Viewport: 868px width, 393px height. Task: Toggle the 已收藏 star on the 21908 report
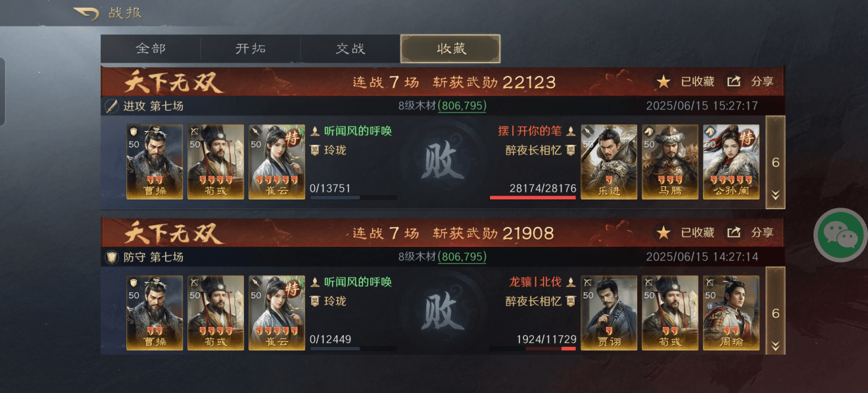[x=664, y=233]
